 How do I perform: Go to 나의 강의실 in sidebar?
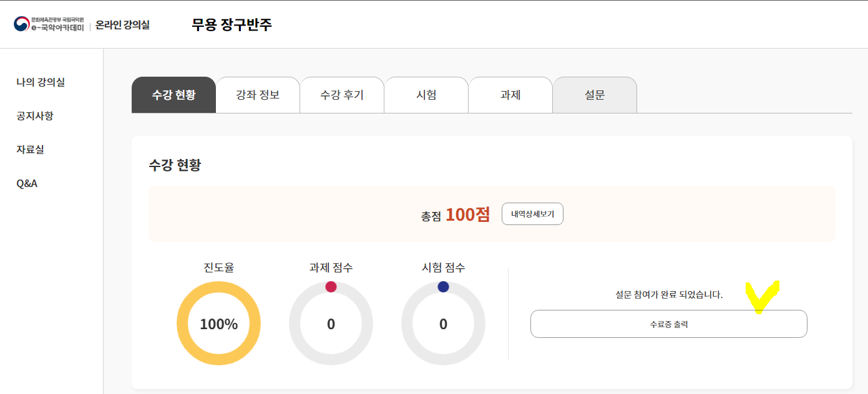41,82
